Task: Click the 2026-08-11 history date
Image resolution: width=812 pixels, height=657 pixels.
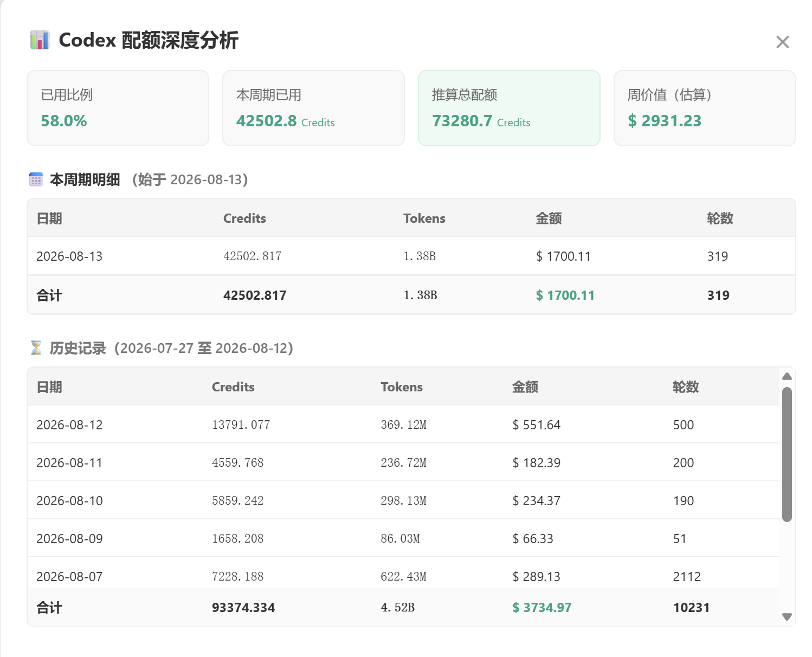Action: tap(69, 463)
